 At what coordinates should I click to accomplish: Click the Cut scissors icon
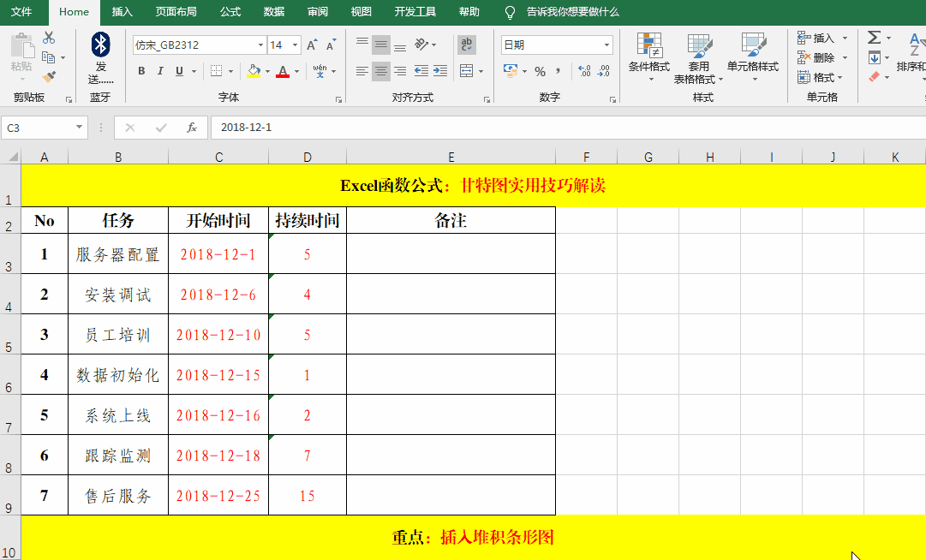(49, 38)
